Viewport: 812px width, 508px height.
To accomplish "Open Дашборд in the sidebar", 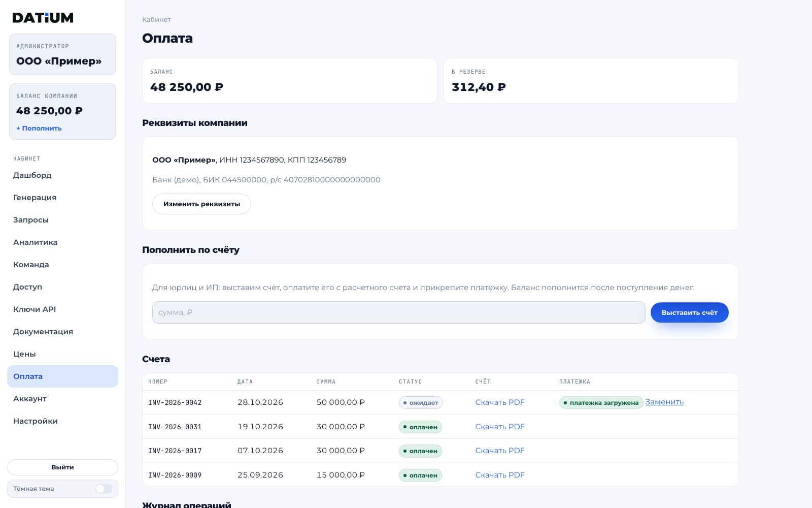I will coord(62,175).
